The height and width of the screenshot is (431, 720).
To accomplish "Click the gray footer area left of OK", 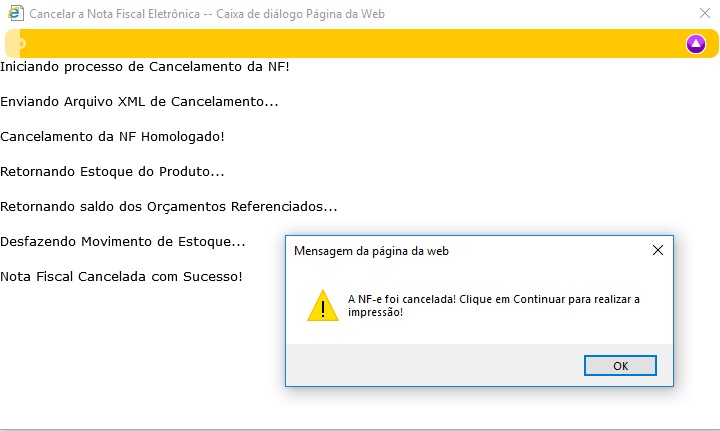I will [x=430, y=366].
